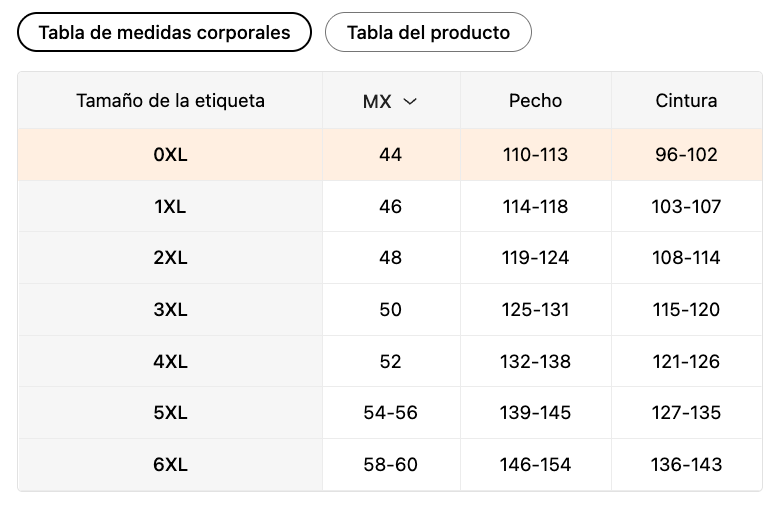Click the chest measurement 110-113 cell
This screenshot has width=780, height=508.
535,155
